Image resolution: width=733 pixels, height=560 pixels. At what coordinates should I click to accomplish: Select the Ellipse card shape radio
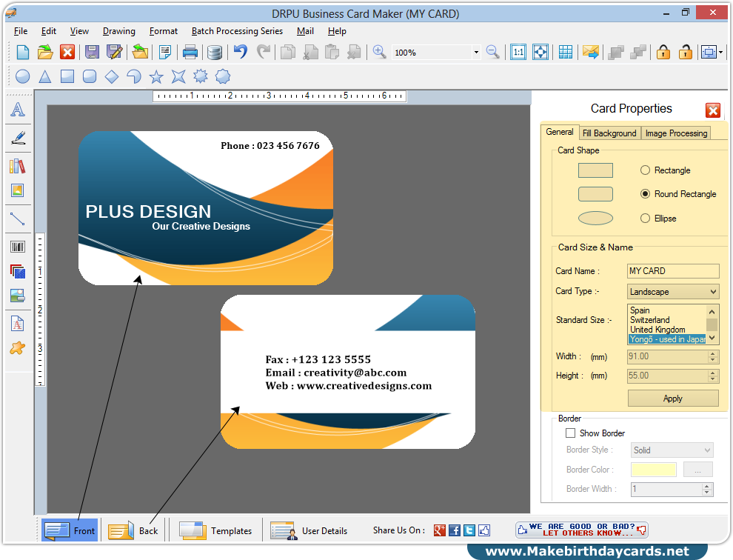point(645,218)
